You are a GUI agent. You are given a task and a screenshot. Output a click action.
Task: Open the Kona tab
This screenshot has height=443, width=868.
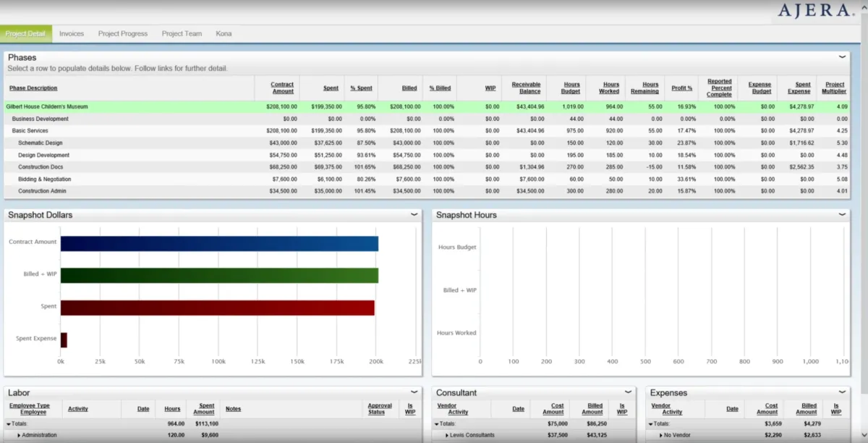point(224,34)
